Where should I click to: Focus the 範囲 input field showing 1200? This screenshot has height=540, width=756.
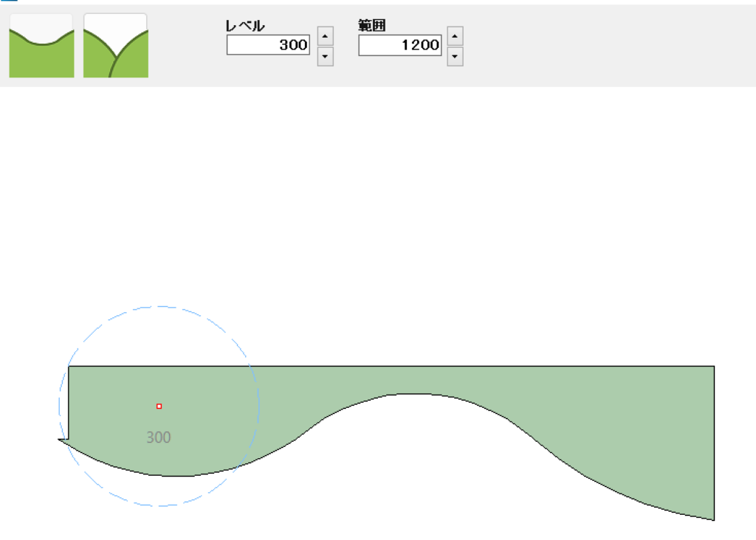(399, 45)
